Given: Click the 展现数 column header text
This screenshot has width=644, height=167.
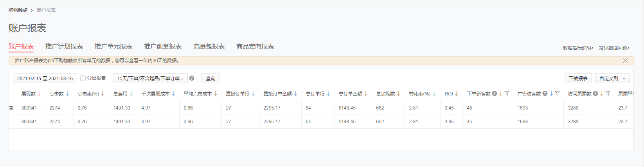Looking at the screenshot, I should coord(28,94).
